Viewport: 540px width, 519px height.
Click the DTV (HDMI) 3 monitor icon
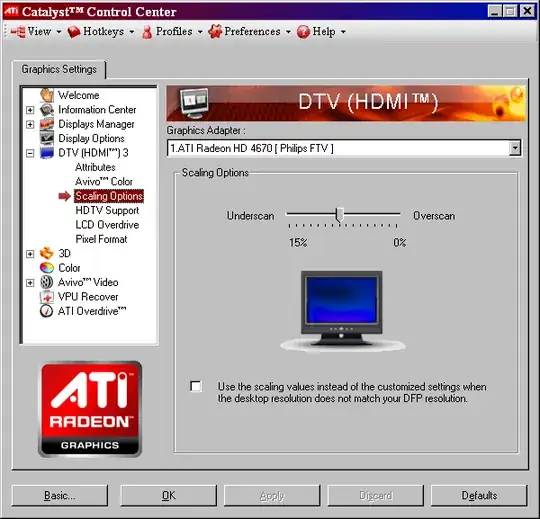[x=47, y=153]
